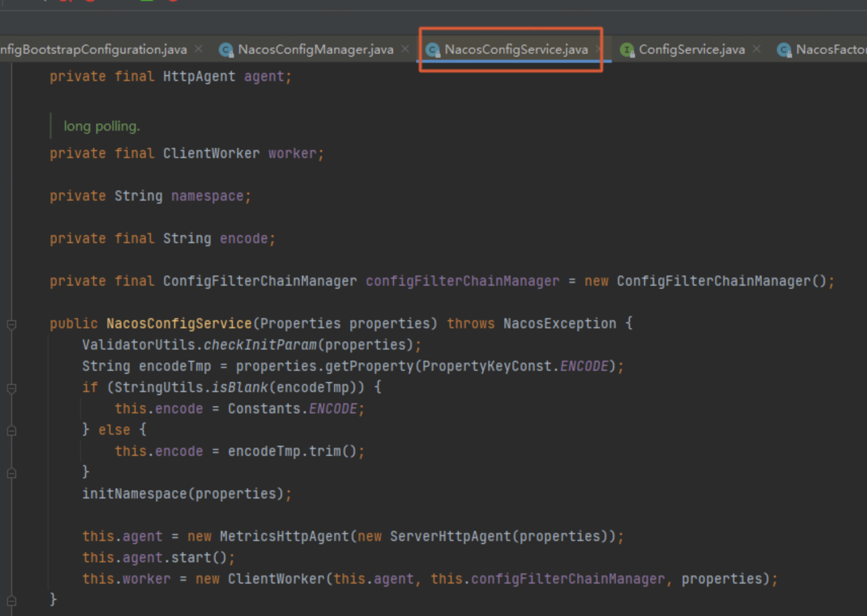Collapse the NacosConfigService constructor fold marker
867x616 pixels.
12,324
